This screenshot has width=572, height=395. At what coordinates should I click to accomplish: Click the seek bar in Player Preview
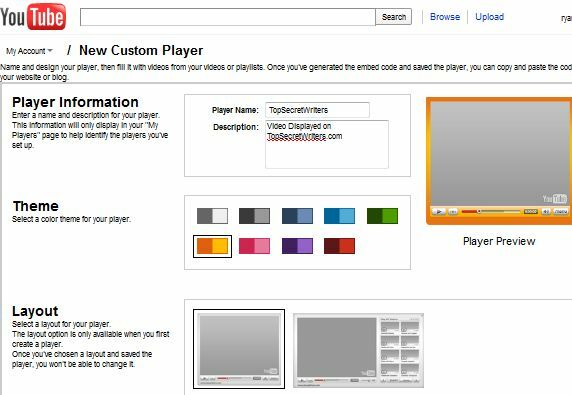click(x=491, y=211)
